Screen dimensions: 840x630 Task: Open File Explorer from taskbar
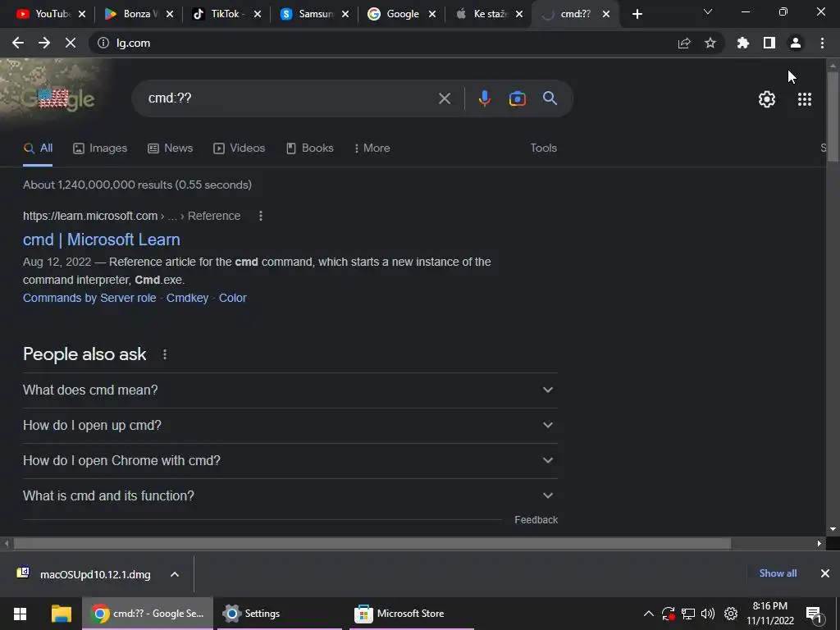[x=61, y=614]
